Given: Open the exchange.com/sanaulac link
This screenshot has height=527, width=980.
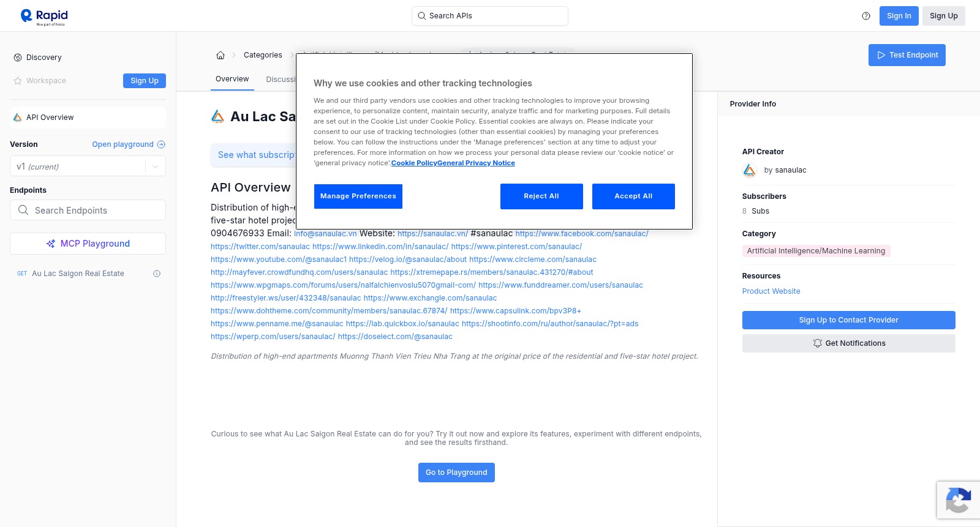Looking at the screenshot, I should (430, 298).
